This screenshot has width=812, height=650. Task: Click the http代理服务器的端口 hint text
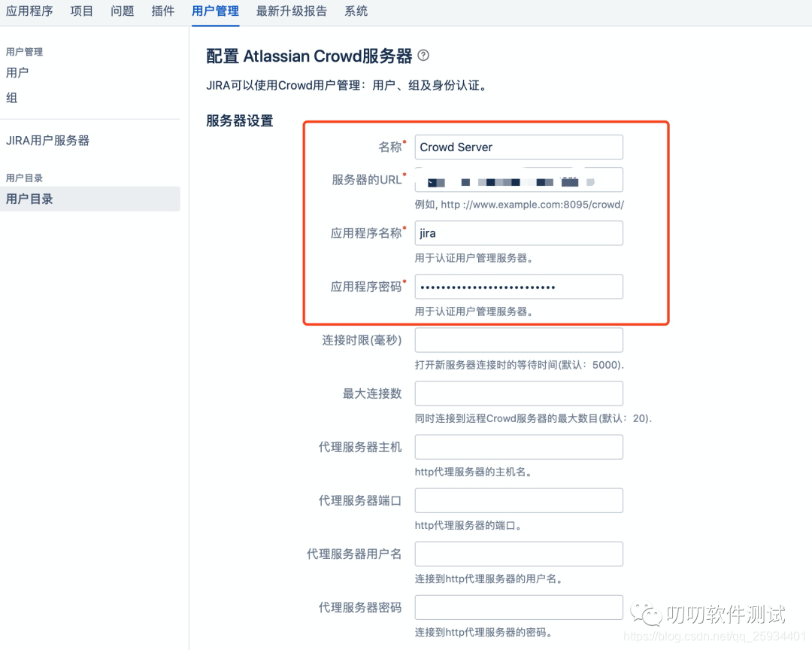click(468, 525)
